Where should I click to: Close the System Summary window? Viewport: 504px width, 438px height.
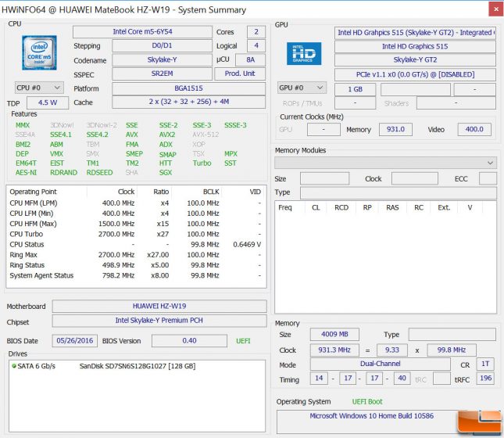point(496,9)
